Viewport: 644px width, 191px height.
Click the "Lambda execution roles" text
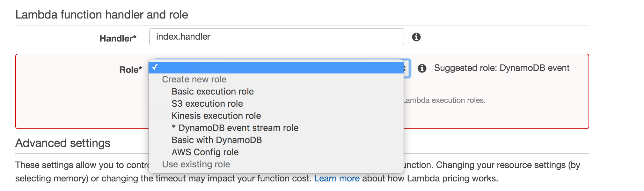[445, 101]
